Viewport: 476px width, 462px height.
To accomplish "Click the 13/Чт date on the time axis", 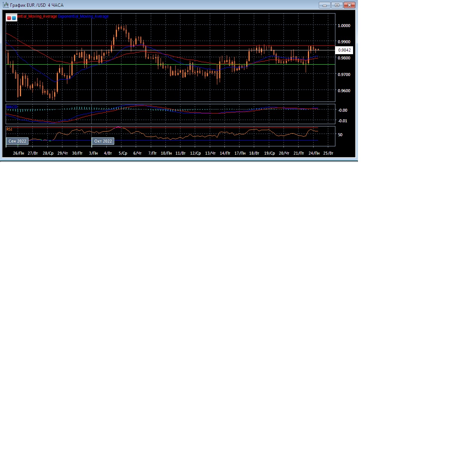I will pyautogui.click(x=210, y=153).
